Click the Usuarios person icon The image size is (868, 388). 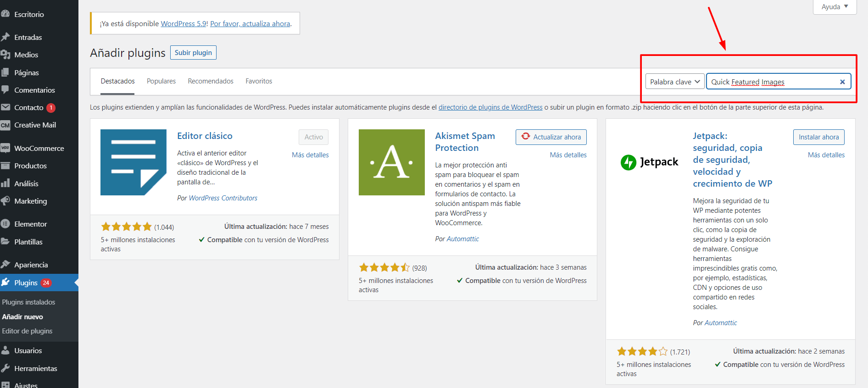(x=6, y=350)
